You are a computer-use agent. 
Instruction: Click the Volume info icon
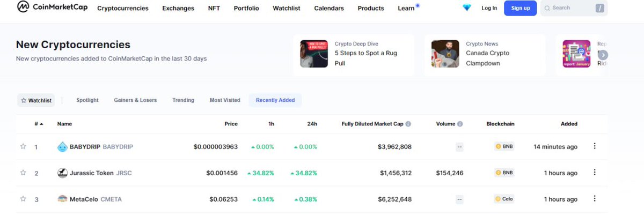point(460,124)
